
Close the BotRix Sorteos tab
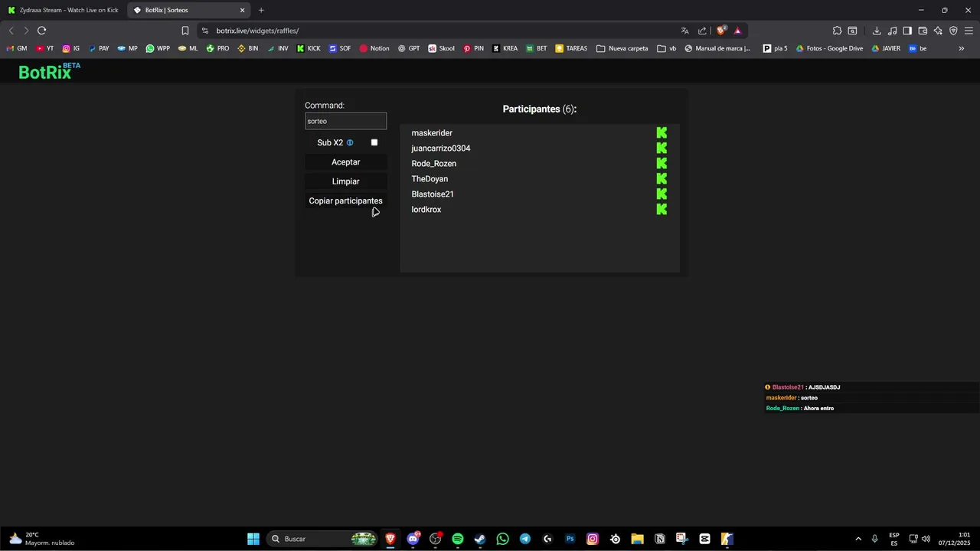pyautogui.click(x=243, y=10)
